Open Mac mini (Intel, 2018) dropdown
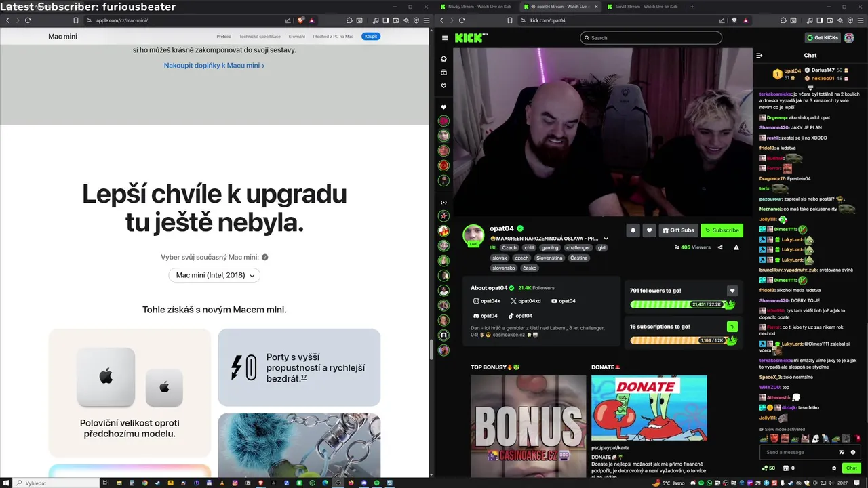The image size is (868, 488). click(x=214, y=275)
